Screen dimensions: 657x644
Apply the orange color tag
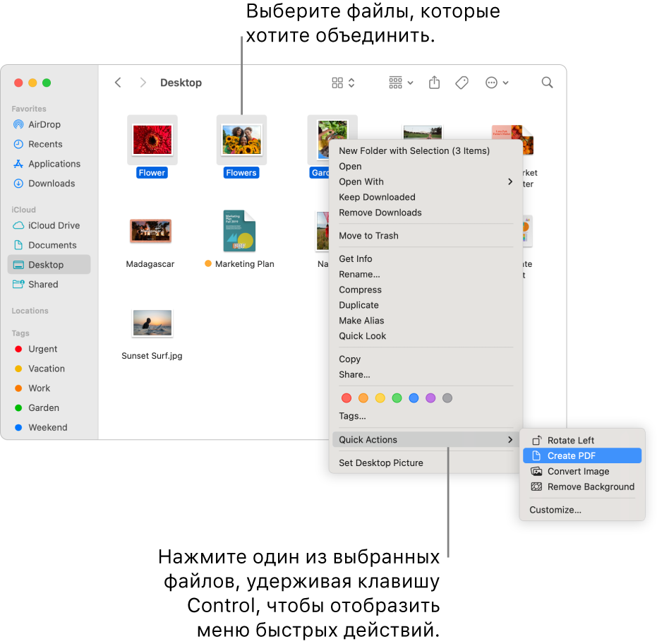(x=363, y=398)
